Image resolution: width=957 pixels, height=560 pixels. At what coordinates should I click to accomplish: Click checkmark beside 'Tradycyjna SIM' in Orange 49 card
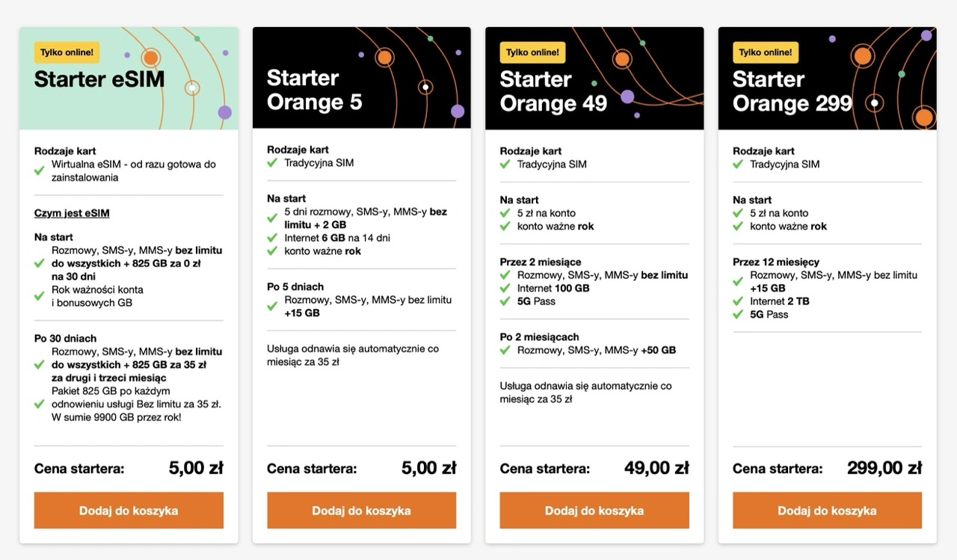click(505, 164)
